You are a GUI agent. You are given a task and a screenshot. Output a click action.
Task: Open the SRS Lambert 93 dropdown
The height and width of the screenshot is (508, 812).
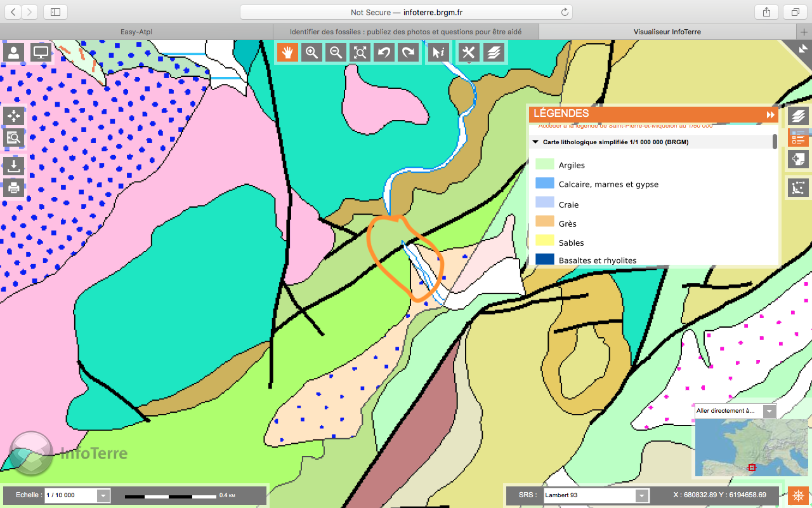click(642, 495)
